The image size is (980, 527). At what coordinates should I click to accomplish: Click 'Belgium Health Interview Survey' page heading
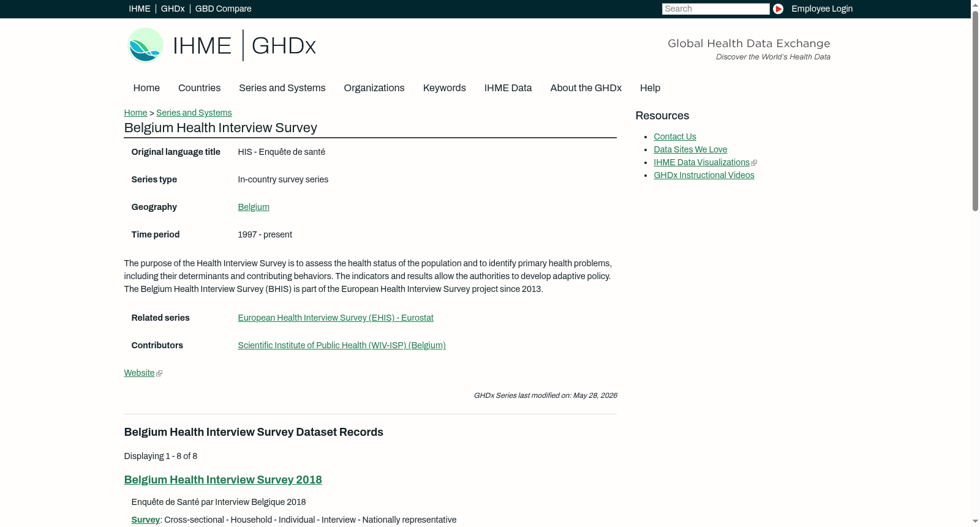click(x=221, y=128)
